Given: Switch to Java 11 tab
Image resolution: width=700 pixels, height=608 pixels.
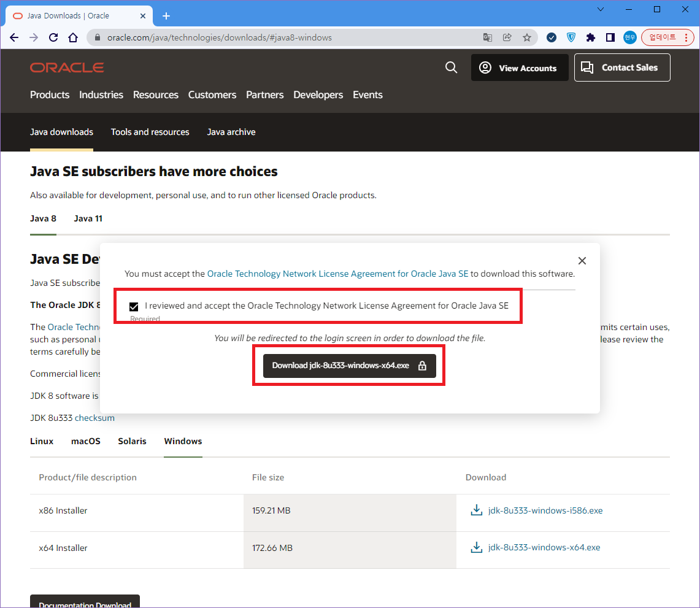Looking at the screenshot, I should point(88,218).
